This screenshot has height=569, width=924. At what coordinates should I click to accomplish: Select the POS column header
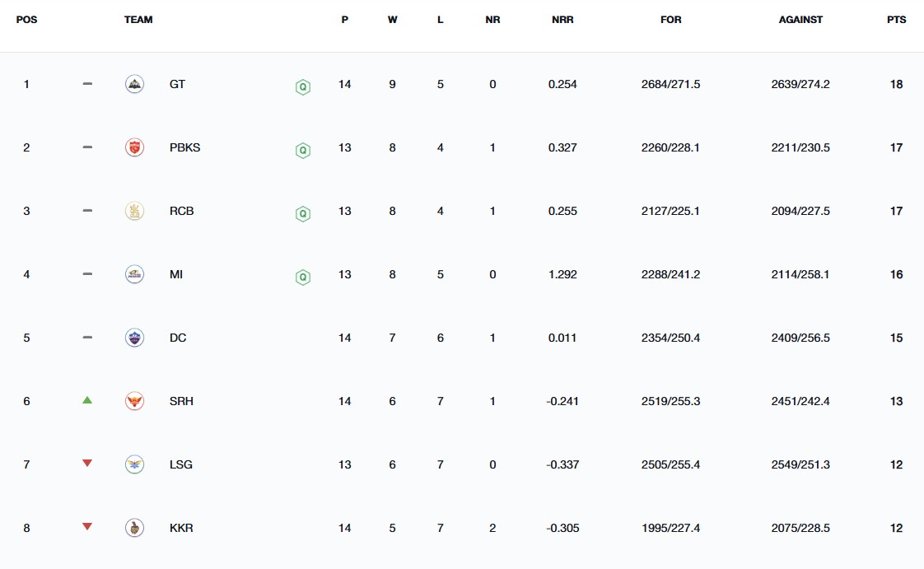[x=26, y=20]
